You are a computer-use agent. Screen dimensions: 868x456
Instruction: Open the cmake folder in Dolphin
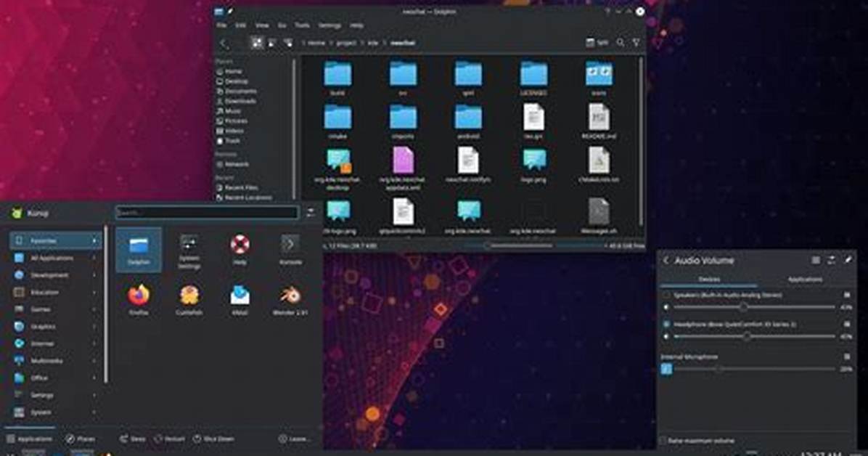pos(337,122)
